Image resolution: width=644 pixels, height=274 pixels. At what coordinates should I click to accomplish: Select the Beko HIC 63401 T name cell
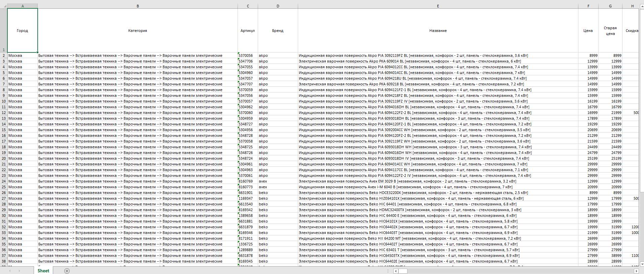click(x=438, y=250)
